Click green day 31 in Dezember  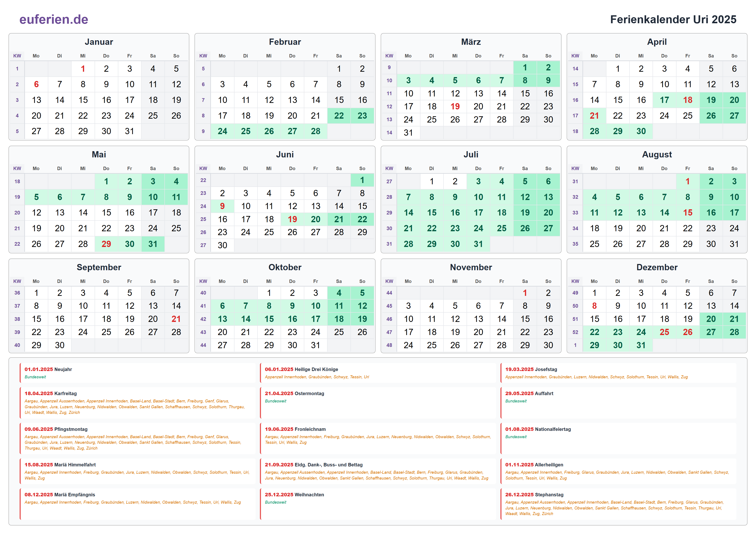point(641,345)
